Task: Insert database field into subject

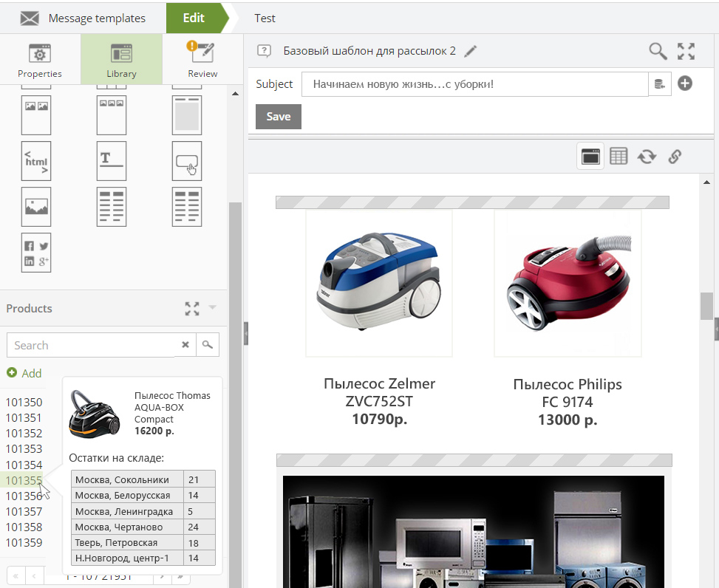Action: coord(660,84)
